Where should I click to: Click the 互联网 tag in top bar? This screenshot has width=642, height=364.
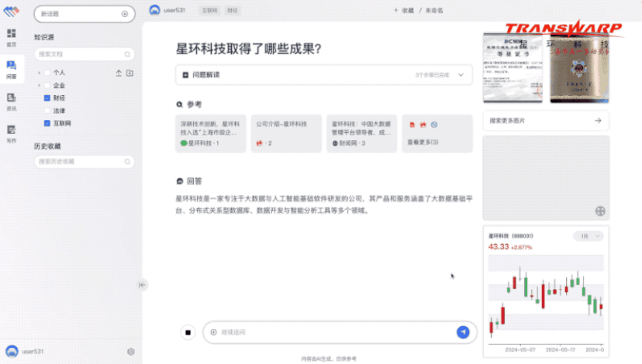click(x=209, y=10)
